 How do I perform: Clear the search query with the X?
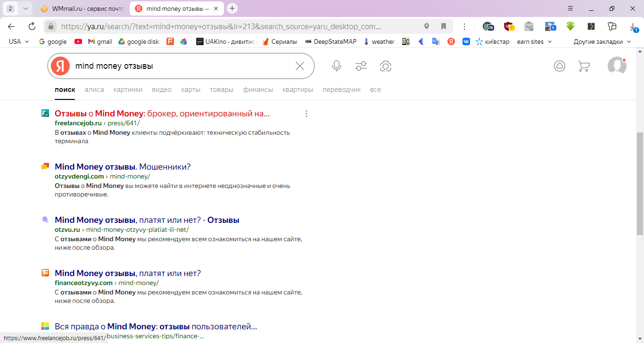pos(300,66)
